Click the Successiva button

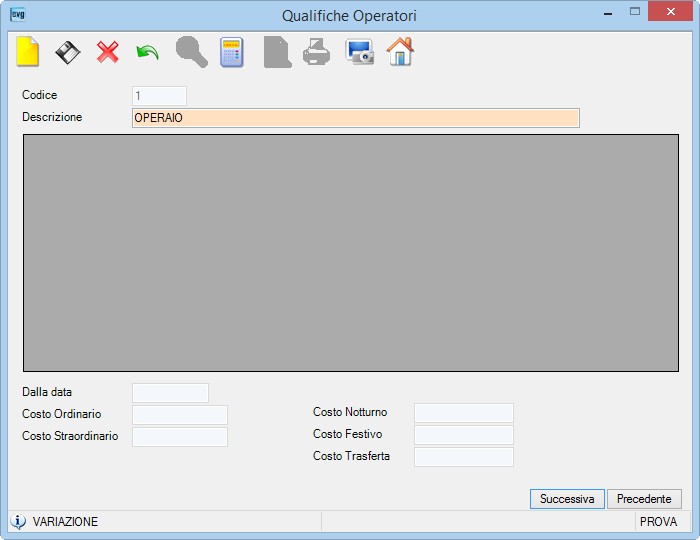point(567,499)
